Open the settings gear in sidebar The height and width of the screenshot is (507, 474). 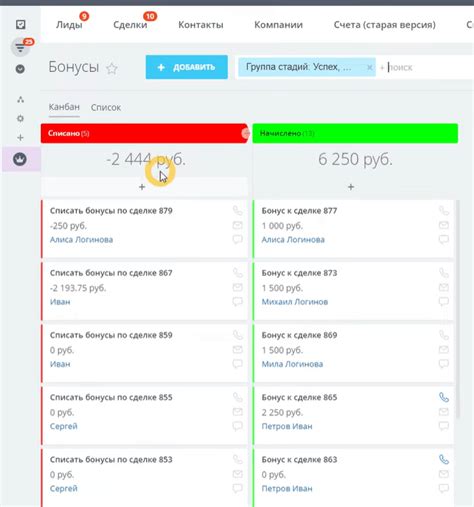[20, 118]
